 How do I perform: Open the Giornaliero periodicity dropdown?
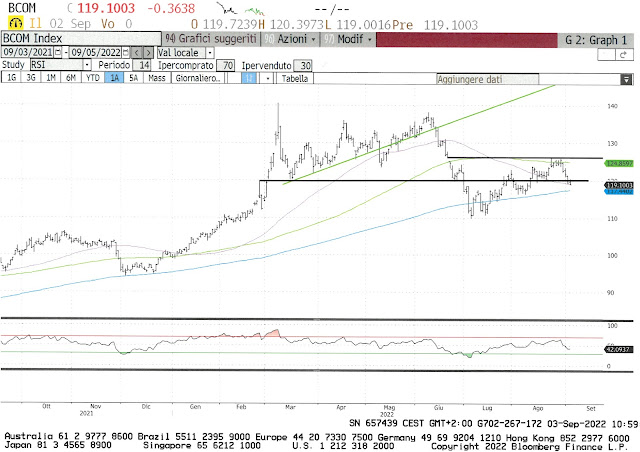click(x=198, y=78)
